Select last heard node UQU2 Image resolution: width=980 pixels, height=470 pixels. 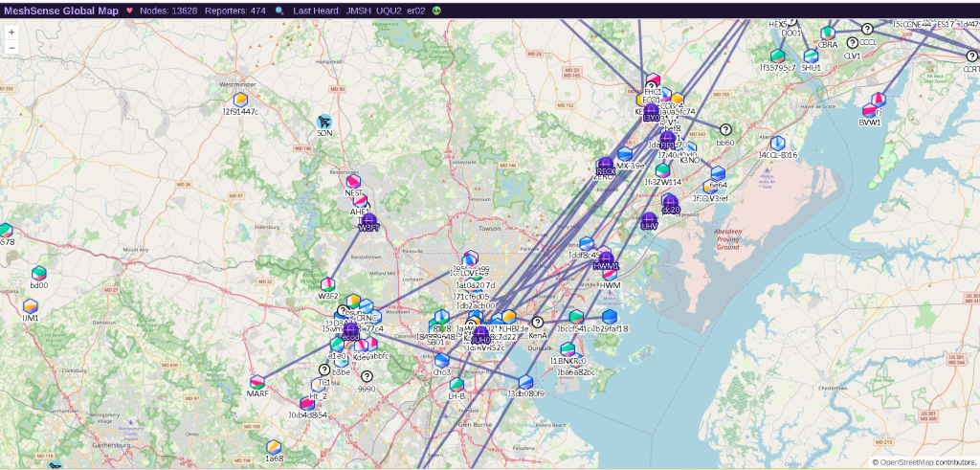pos(390,11)
